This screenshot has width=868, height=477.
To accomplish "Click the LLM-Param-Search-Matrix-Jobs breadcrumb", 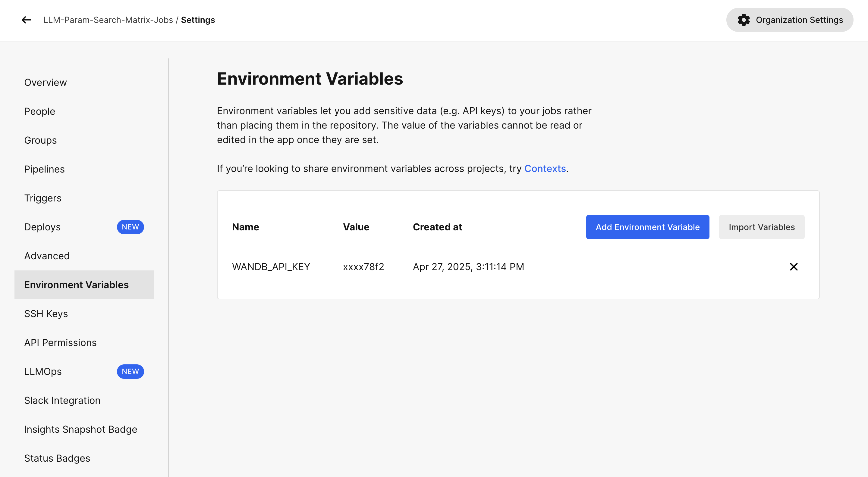I will tap(108, 20).
